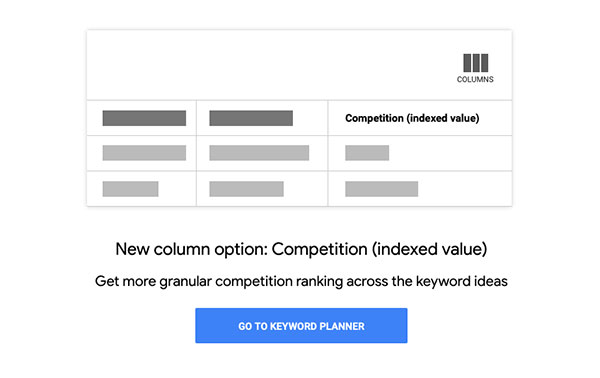Click divider between the two dark header cells
This screenshot has height=378, width=600.
tap(196, 118)
